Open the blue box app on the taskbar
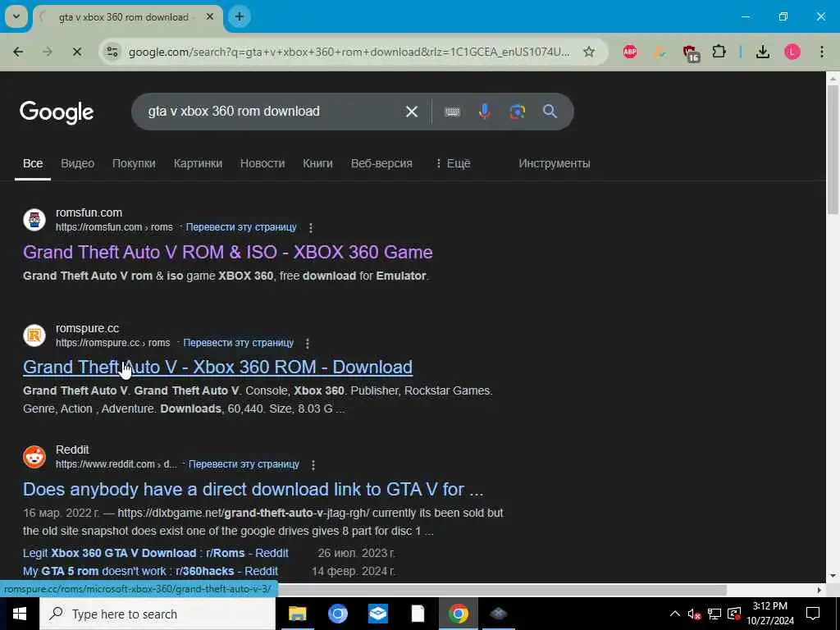The height and width of the screenshot is (630, 840). 377,614
